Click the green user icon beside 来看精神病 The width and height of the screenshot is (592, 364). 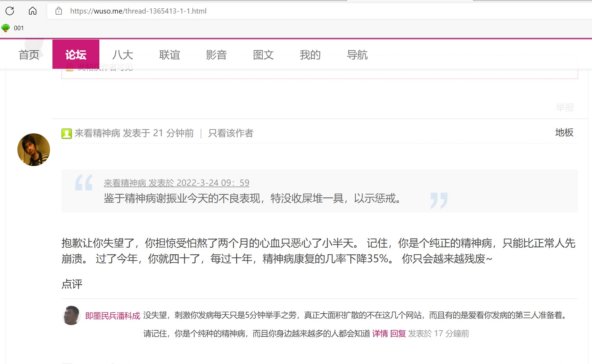pyautogui.click(x=66, y=133)
